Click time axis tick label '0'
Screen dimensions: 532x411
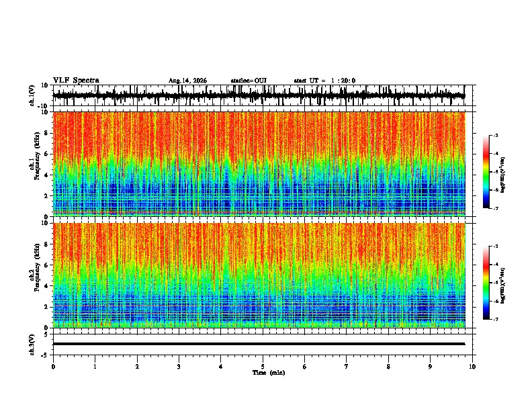[53, 367]
